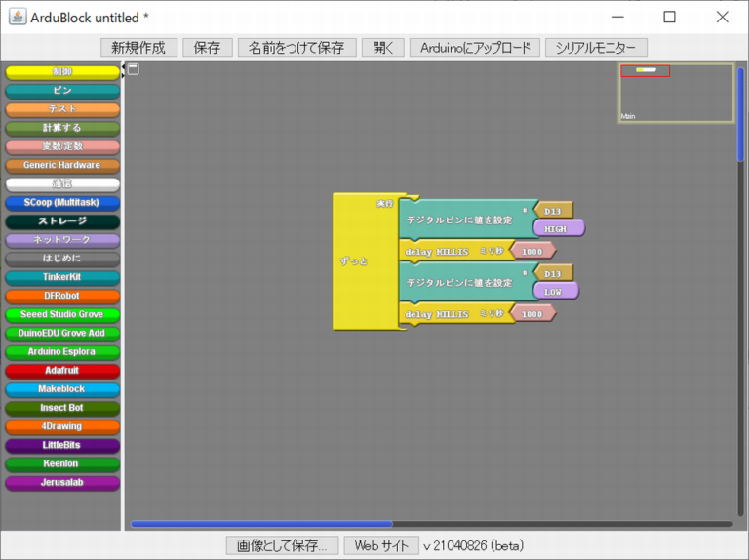Select the HIGH value block

(x=557, y=228)
